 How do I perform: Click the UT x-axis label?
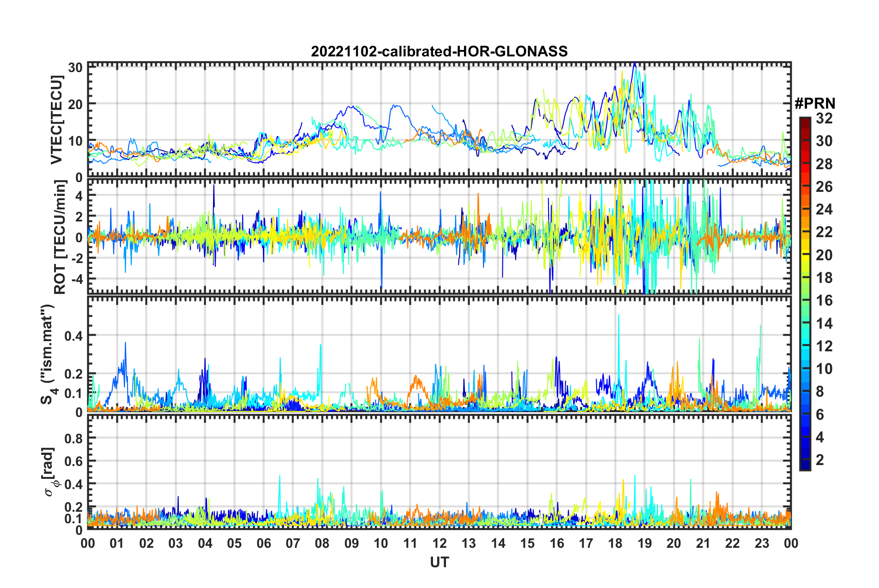click(x=439, y=562)
